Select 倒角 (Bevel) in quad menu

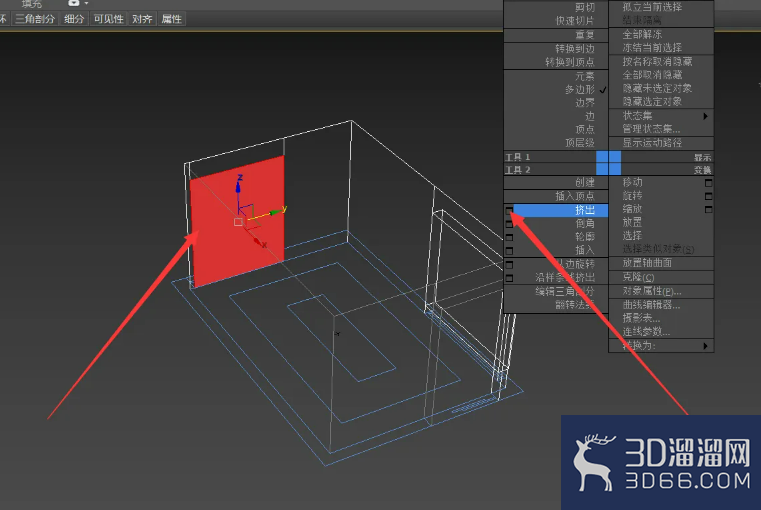click(585, 224)
